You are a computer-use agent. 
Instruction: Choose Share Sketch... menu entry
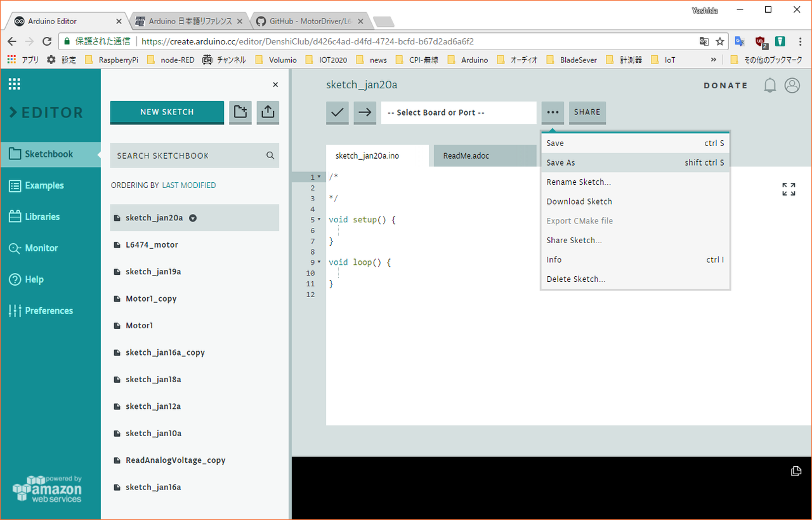tap(635, 240)
